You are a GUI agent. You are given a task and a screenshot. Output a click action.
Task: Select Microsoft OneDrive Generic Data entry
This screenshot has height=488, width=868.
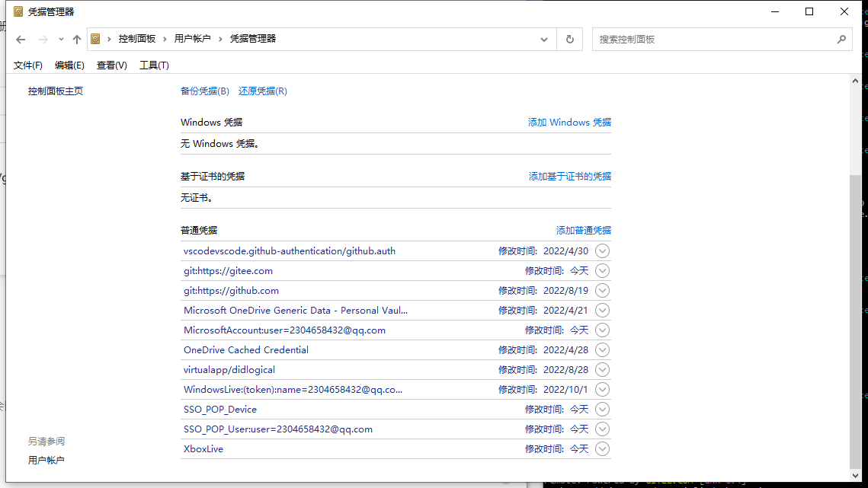coord(296,311)
